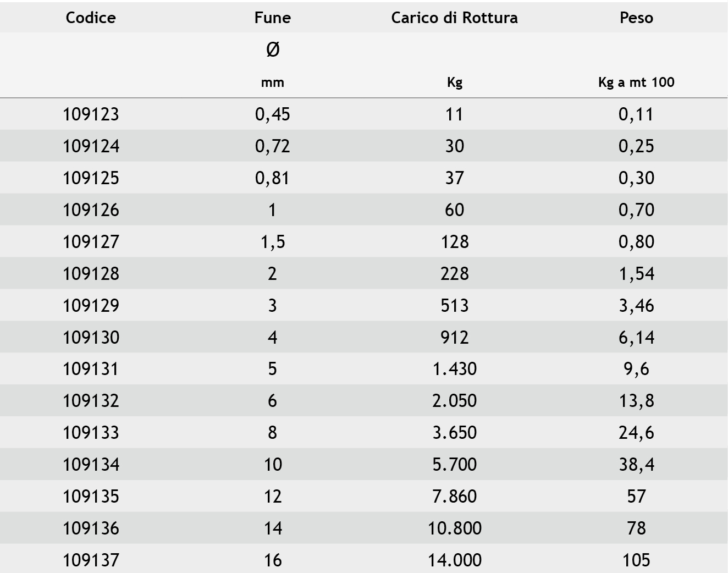Click the weight value 0,30

(636, 178)
